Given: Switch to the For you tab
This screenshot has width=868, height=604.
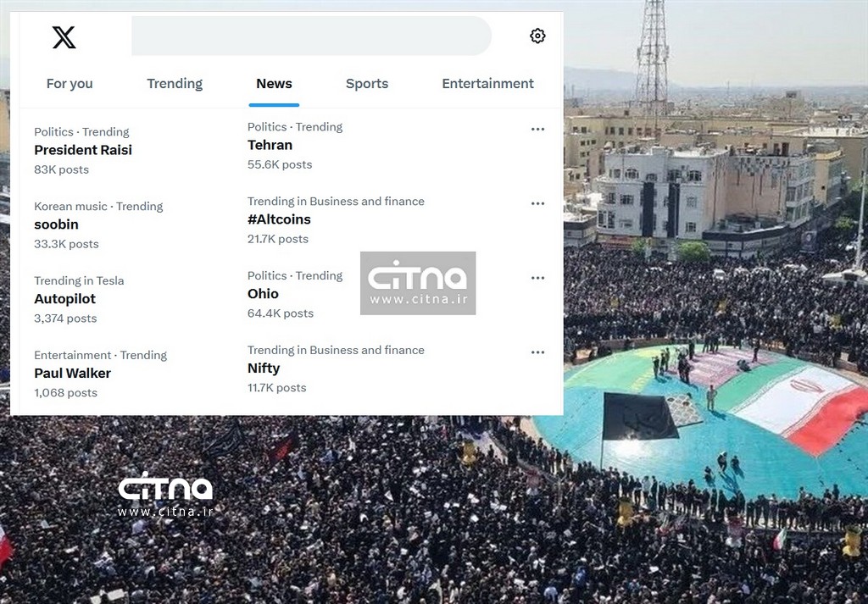Looking at the screenshot, I should coord(70,84).
